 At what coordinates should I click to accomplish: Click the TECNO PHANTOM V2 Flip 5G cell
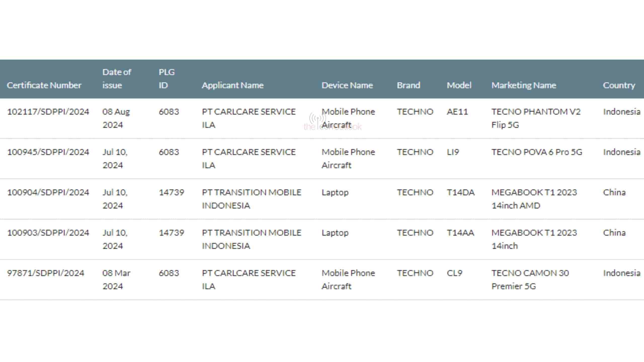[x=536, y=118]
